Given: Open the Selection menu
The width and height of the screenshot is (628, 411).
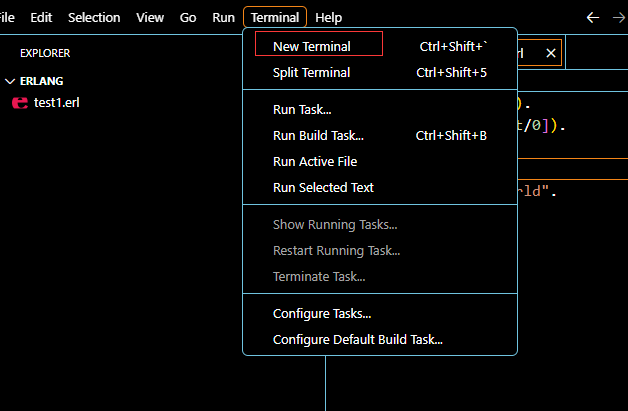Looking at the screenshot, I should pos(94,18).
